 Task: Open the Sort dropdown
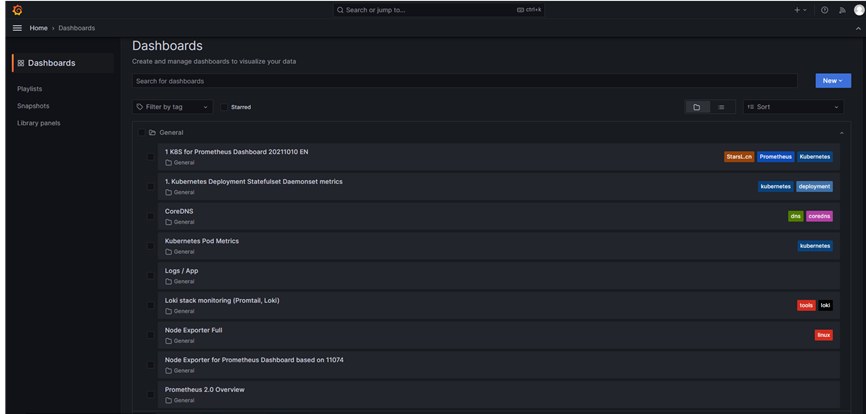point(793,107)
